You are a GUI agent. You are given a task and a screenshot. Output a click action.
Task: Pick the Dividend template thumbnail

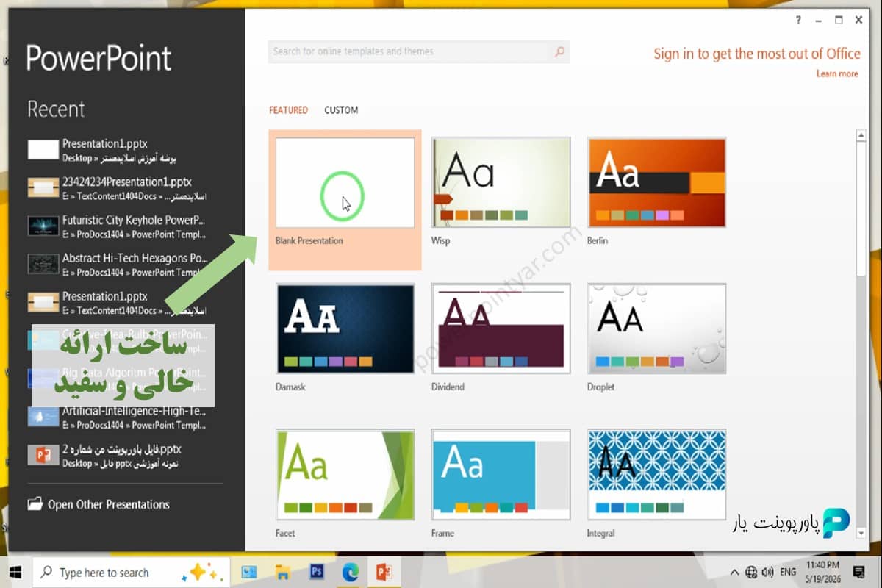point(501,329)
